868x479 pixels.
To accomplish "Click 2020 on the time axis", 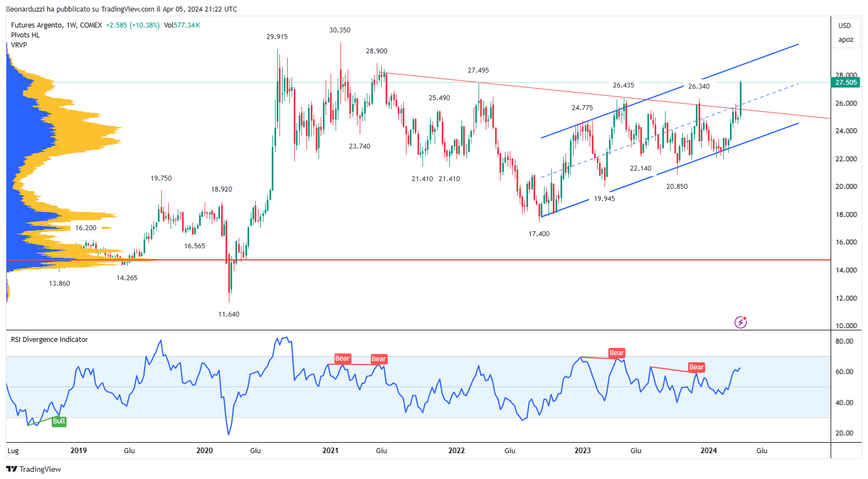I will point(205,450).
